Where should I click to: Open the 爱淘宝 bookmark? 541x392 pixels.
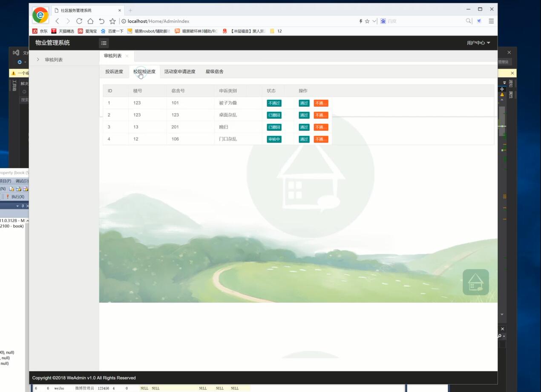(x=87, y=31)
